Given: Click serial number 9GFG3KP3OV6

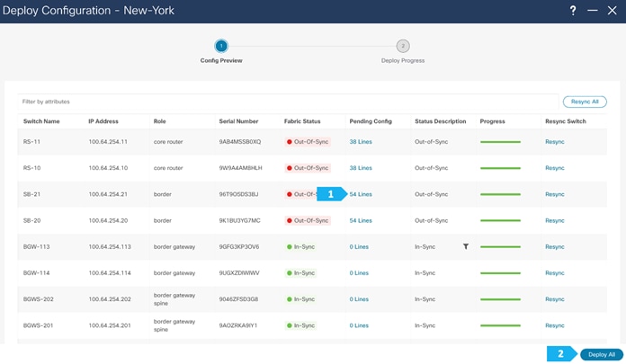Looking at the screenshot, I should (x=238, y=246).
